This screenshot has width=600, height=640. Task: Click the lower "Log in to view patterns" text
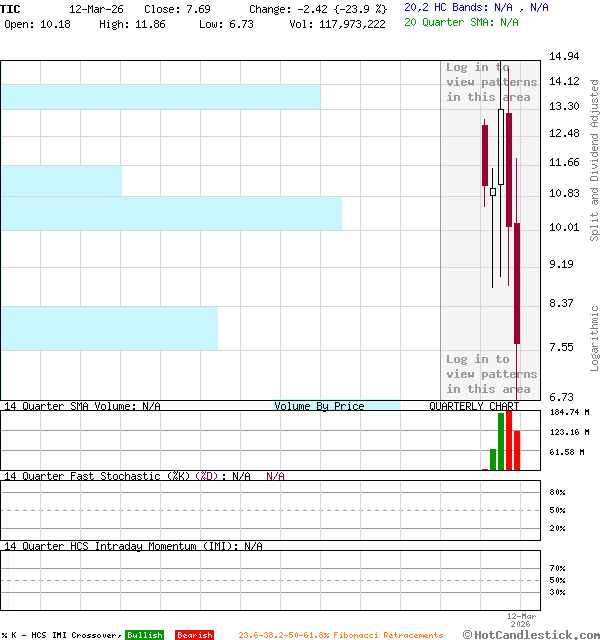tap(491, 374)
